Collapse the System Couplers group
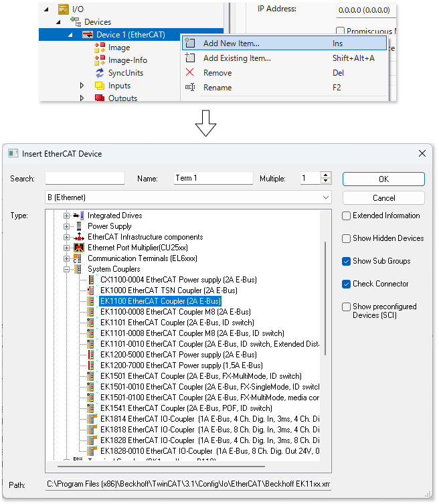Screen dimensions: 439x504 pos(67,269)
